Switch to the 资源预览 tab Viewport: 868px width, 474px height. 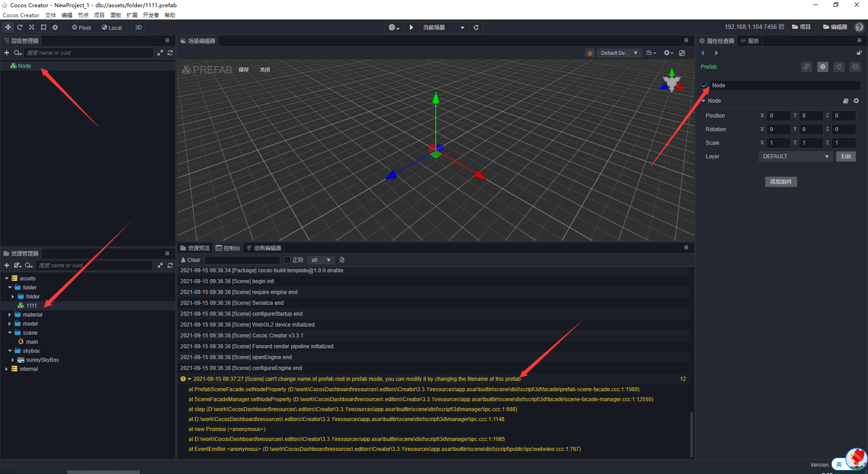195,248
